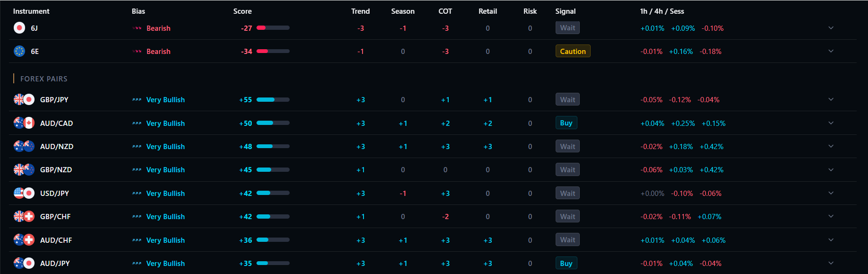This screenshot has width=868, height=274.
Task: Click the USD/JPY flag pair icon
Action: point(24,193)
